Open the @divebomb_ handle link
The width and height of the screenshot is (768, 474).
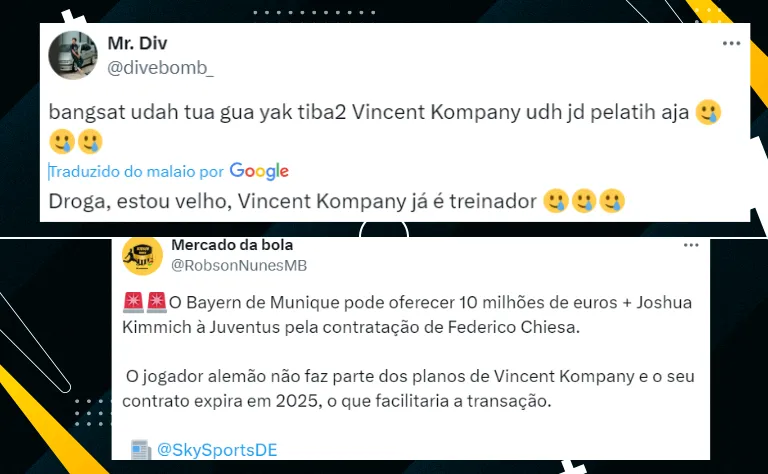click(160, 68)
